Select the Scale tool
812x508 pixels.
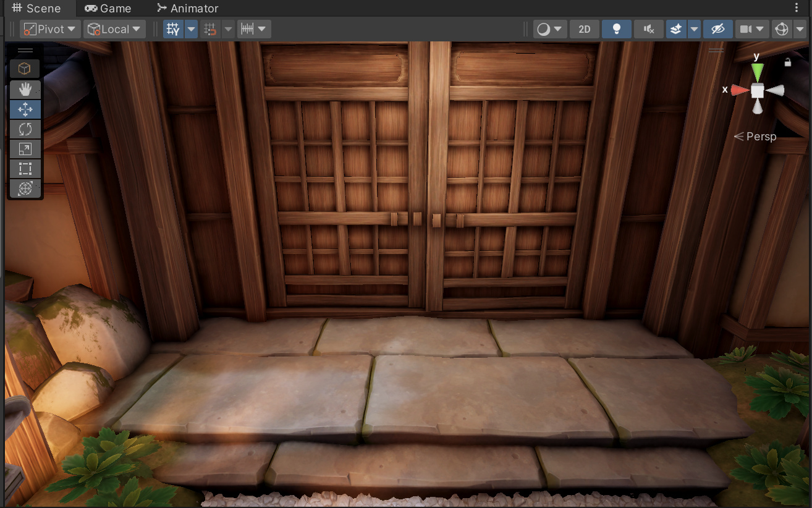point(25,149)
